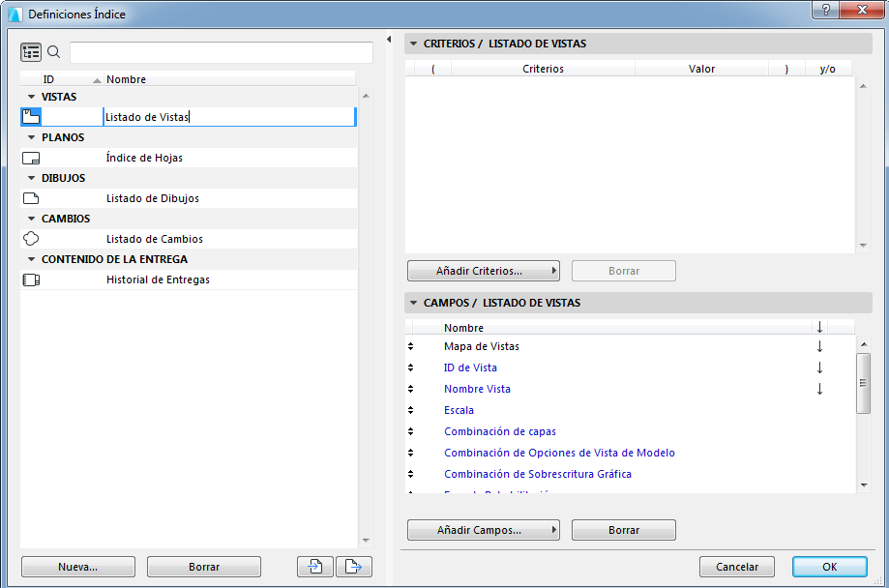Export the selected index definition

click(353, 566)
